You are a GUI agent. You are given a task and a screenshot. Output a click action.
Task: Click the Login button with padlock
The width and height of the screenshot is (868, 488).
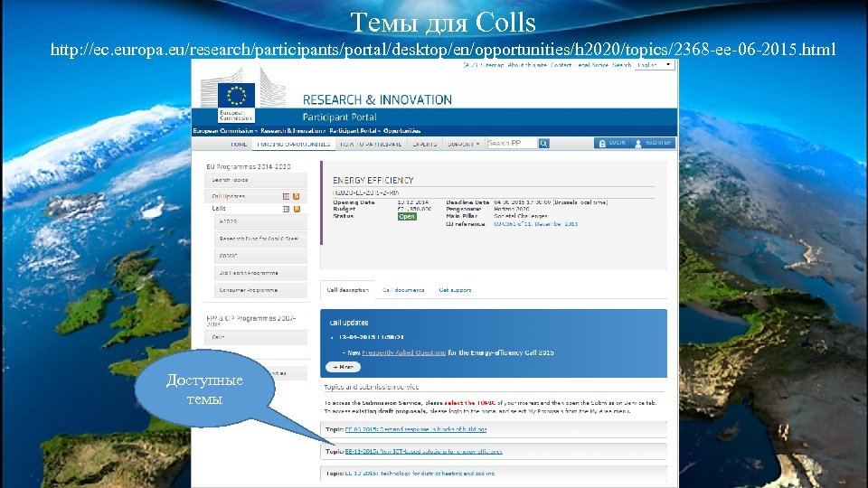coord(612,143)
